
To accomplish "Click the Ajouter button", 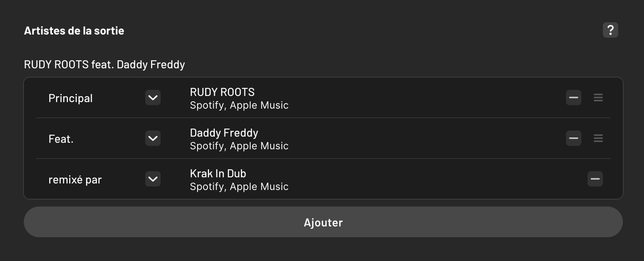I will (323, 222).
